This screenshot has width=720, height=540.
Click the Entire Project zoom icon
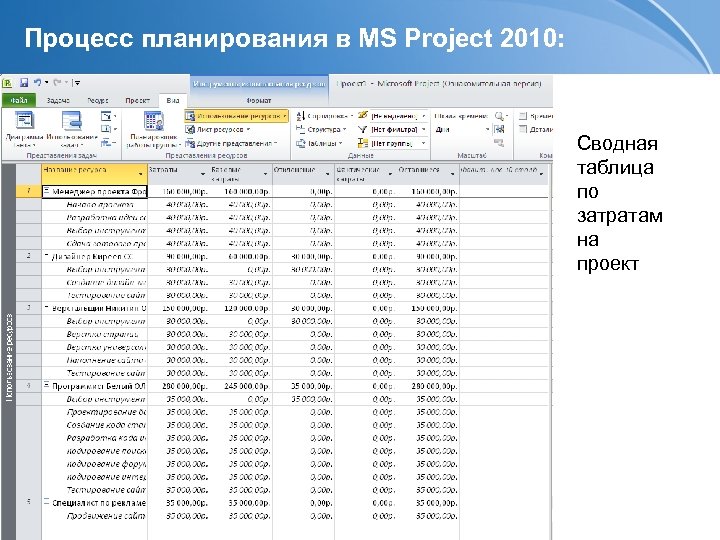(x=499, y=129)
